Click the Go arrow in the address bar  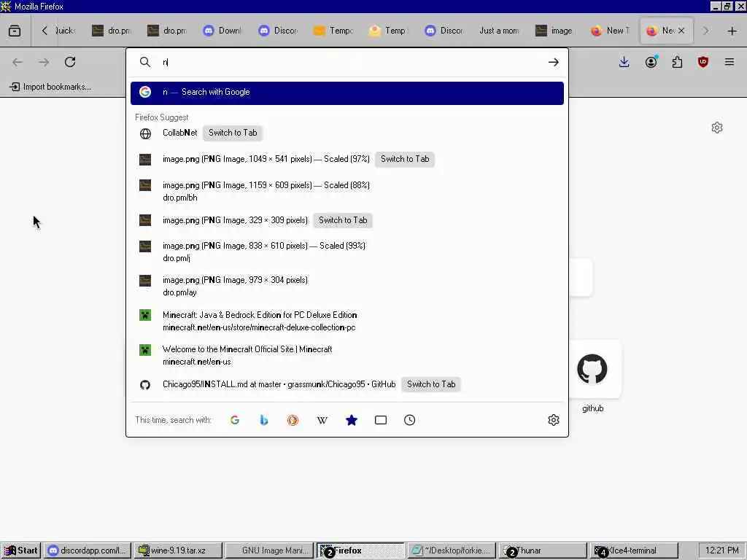553,62
